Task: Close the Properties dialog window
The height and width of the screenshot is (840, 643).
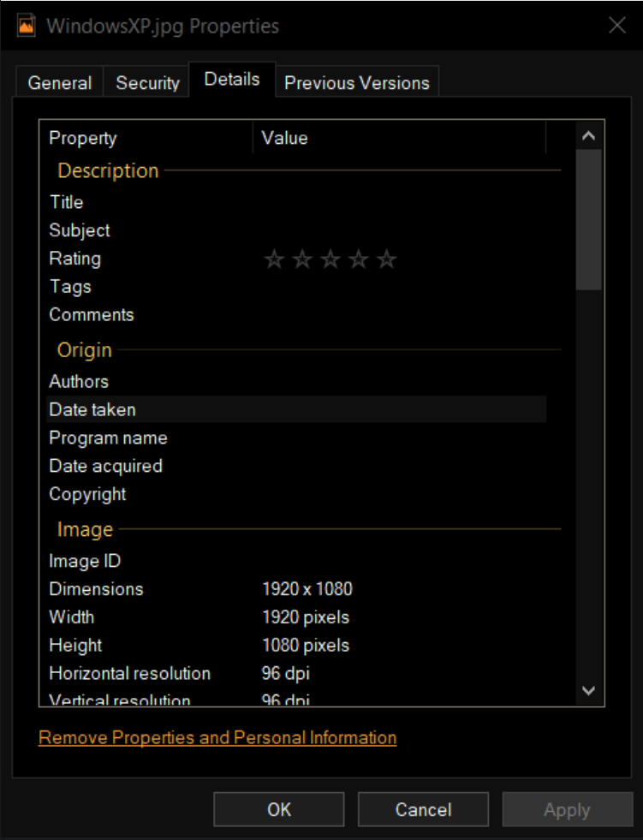Action: 616,25
